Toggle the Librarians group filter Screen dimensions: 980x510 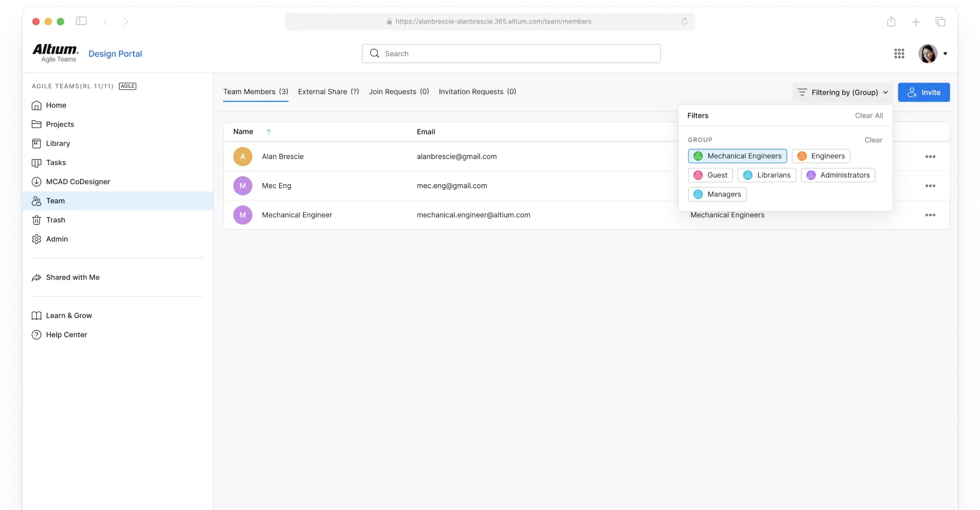click(x=767, y=175)
